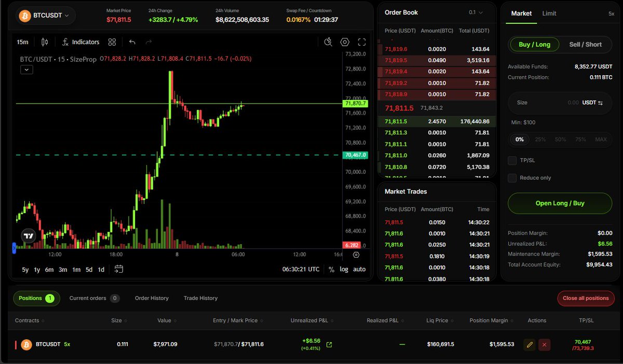Swap size unit with USDT arrows icon

coord(601,103)
